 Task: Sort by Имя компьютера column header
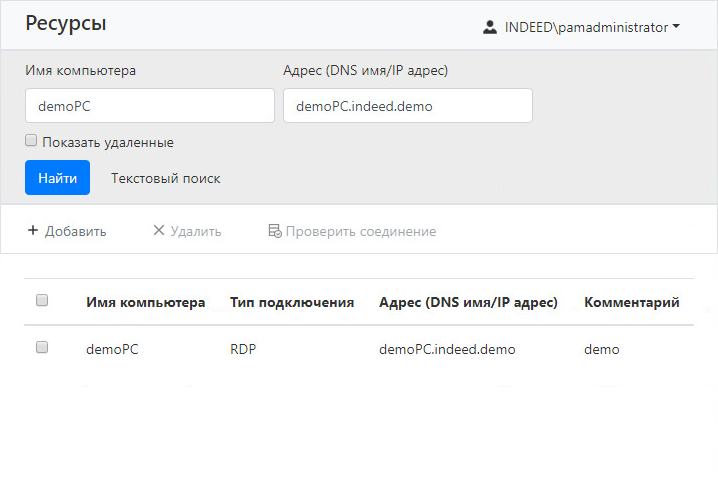[x=146, y=302]
